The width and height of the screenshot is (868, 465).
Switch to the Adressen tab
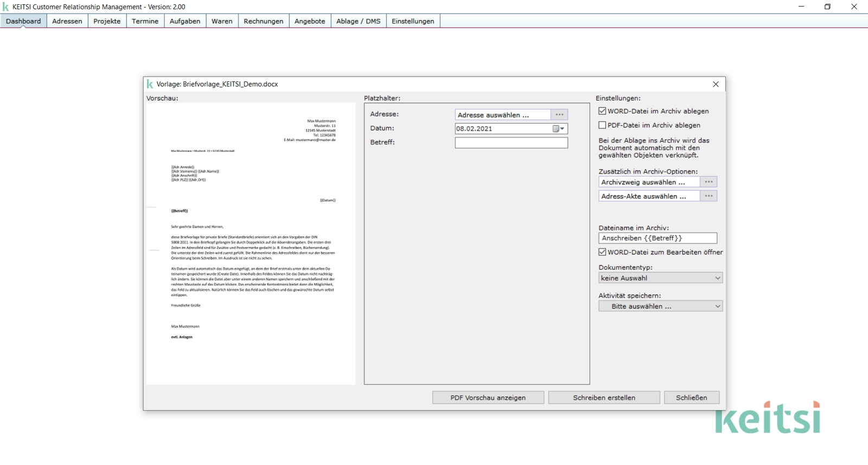click(67, 21)
